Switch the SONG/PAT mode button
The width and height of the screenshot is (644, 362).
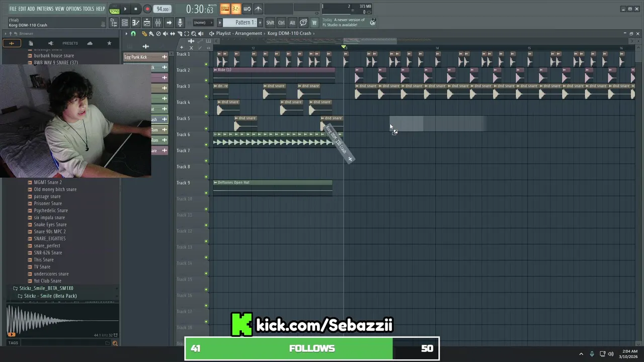115,9
